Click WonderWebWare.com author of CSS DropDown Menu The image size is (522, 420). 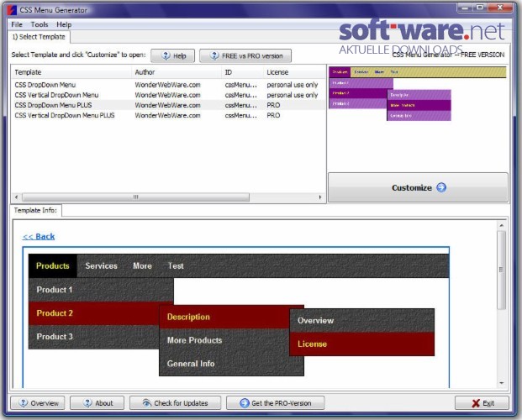tap(167, 85)
